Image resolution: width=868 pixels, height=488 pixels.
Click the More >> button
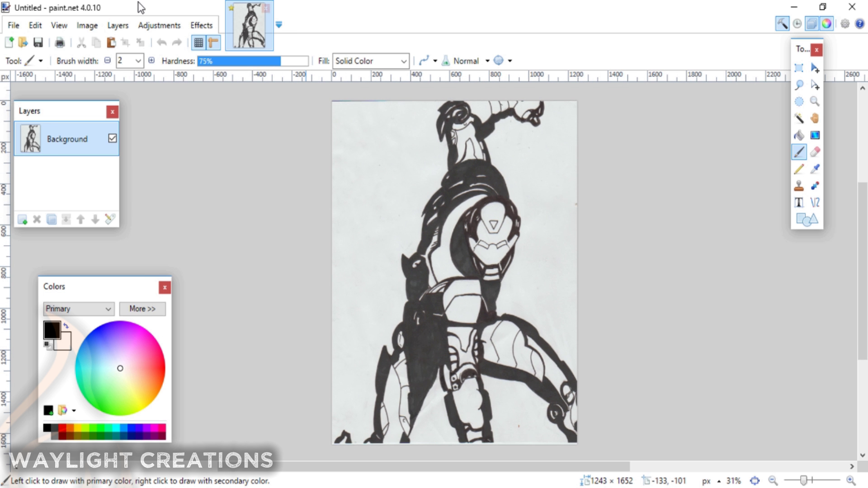pyautogui.click(x=142, y=309)
